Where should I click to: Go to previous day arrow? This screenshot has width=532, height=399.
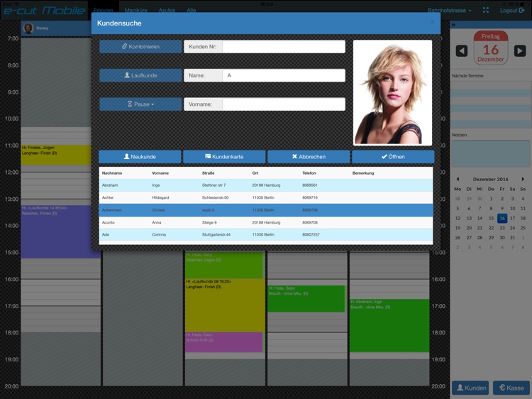pos(462,51)
